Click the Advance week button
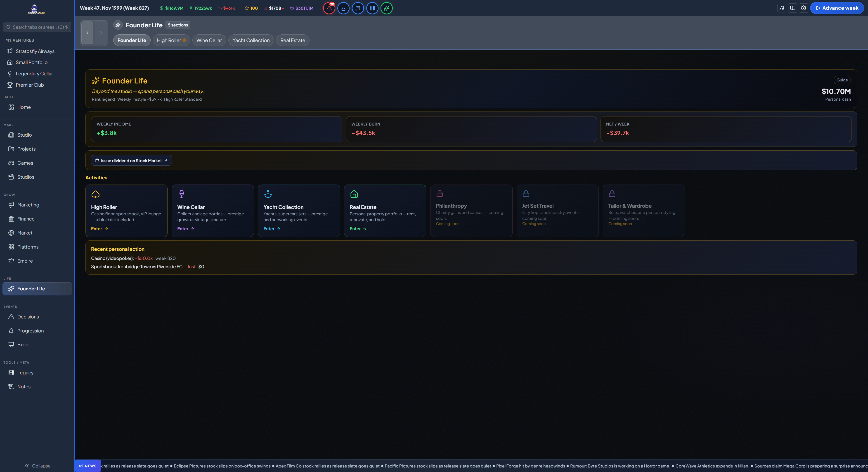868x472 pixels. (837, 8)
